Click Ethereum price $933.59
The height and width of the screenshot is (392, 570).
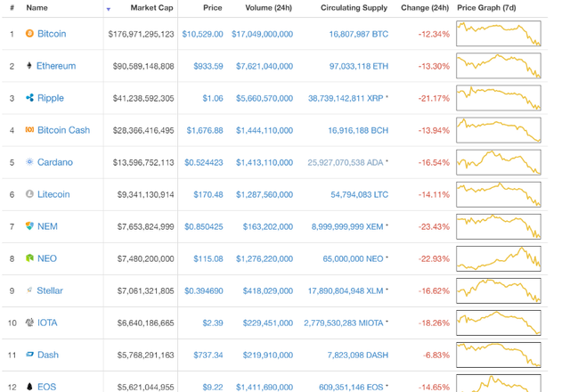(208, 66)
